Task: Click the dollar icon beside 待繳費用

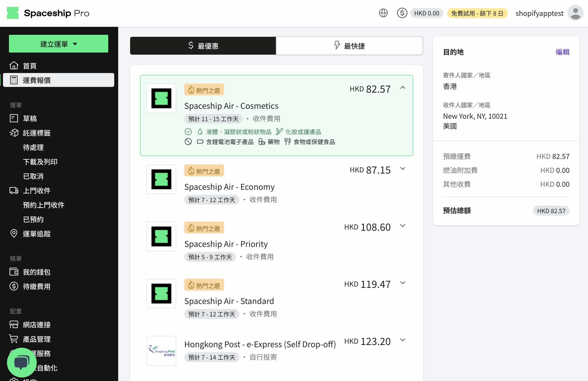Action: click(14, 286)
